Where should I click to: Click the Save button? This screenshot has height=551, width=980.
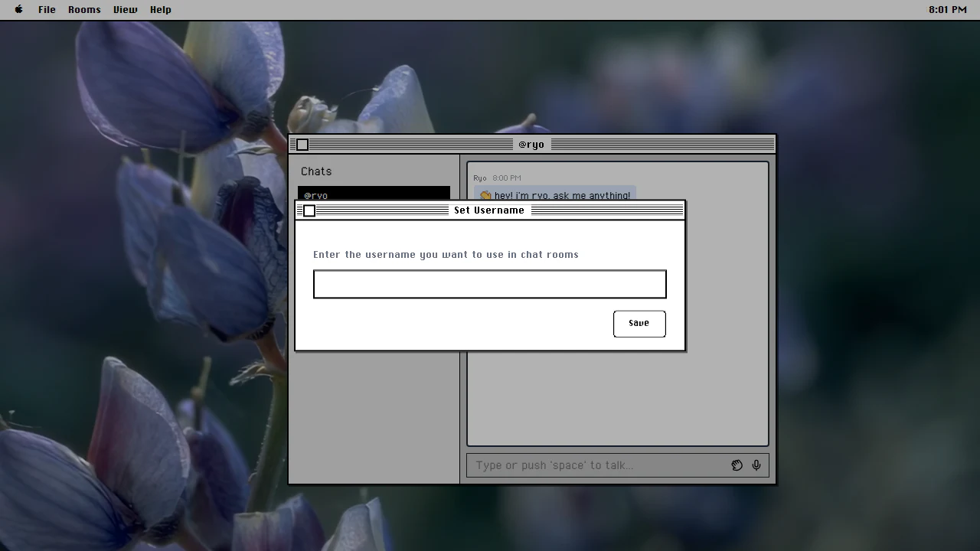point(639,324)
